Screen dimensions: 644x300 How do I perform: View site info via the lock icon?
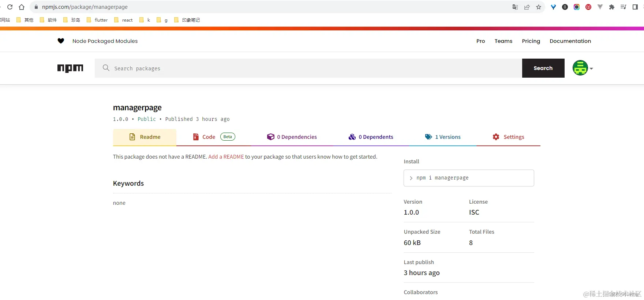[36, 7]
